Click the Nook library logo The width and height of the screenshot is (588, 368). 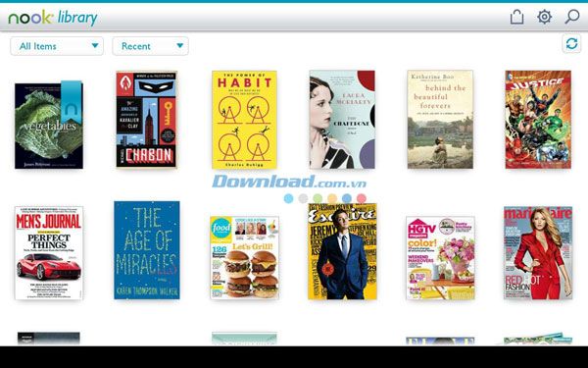click(x=53, y=18)
